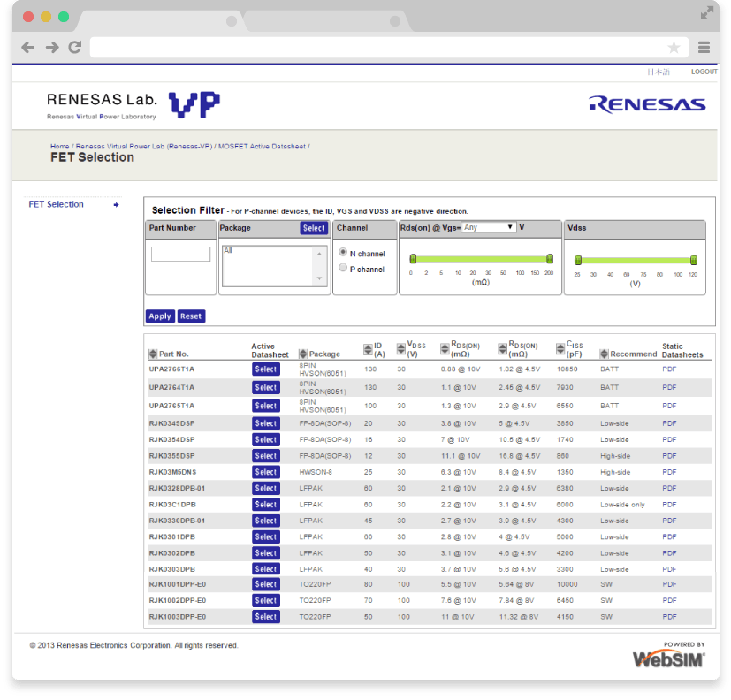This screenshot has height=700, width=731.
Task: Open PDF datasheet for RJK1002DPP-E0
Action: click(x=669, y=600)
